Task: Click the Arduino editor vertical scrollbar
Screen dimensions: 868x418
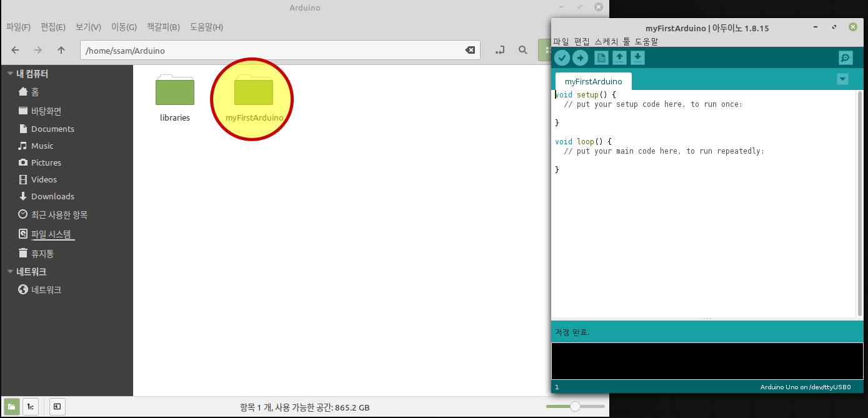Action: pyautogui.click(x=860, y=203)
